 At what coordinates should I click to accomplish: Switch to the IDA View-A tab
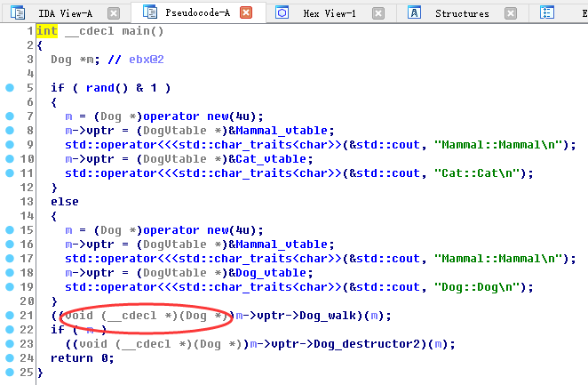point(64,13)
